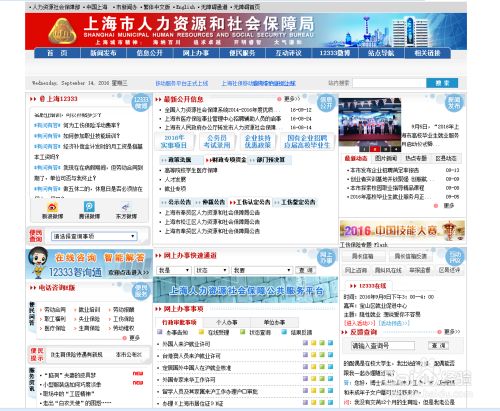Click the 站内搜索 input field
500x411 pixels.
(389, 83)
